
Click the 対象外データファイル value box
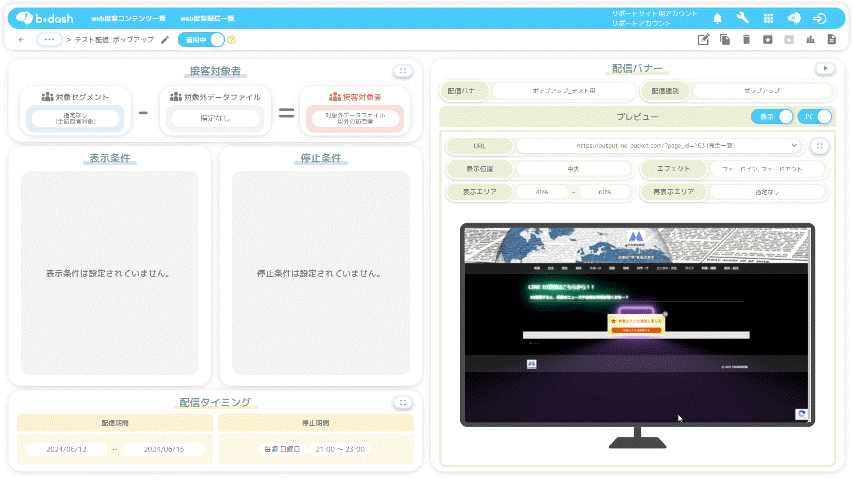(x=215, y=118)
